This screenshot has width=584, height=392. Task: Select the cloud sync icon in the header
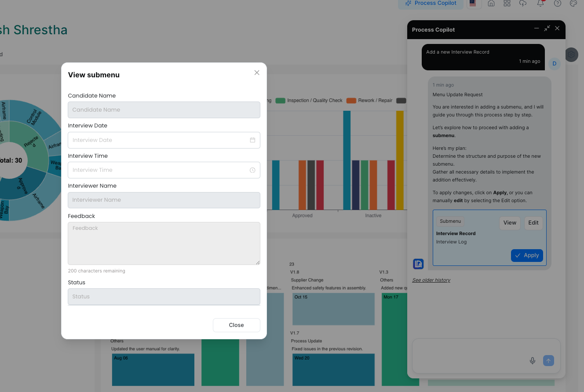[523, 4]
